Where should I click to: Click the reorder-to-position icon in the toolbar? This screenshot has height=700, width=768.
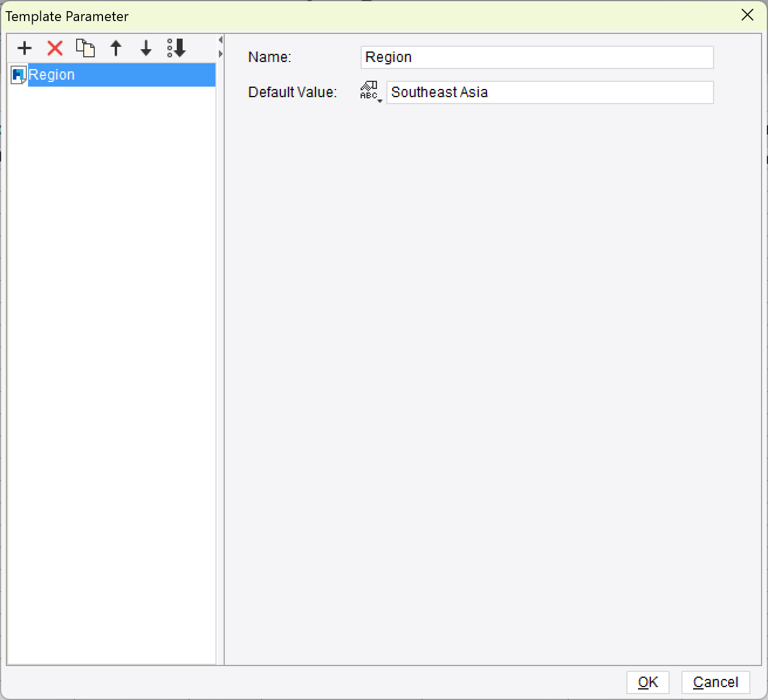[x=176, y=49]
